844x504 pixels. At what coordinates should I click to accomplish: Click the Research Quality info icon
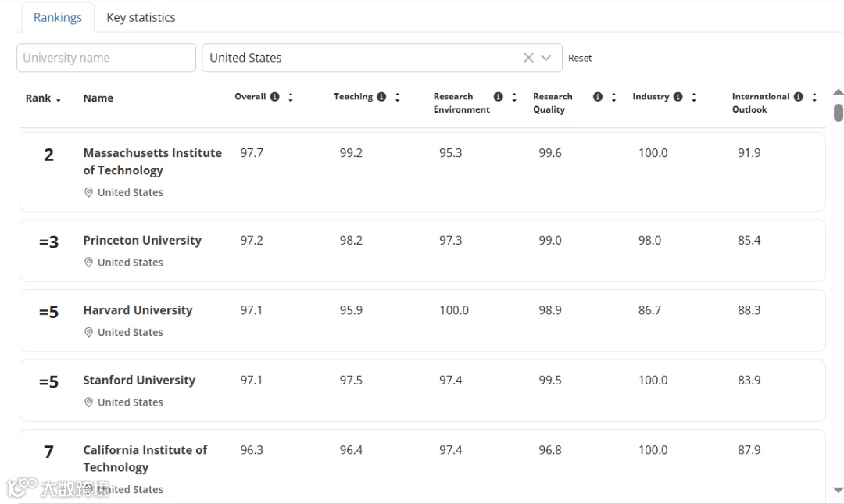click(x=598, y=97)
